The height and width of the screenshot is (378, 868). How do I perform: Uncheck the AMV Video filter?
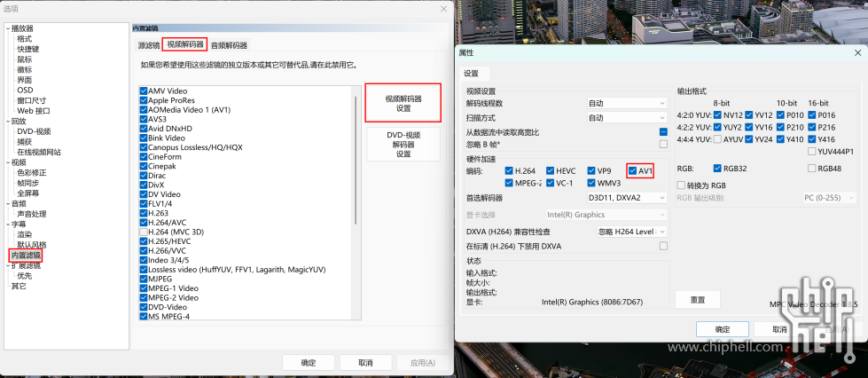tap(144, 91)
